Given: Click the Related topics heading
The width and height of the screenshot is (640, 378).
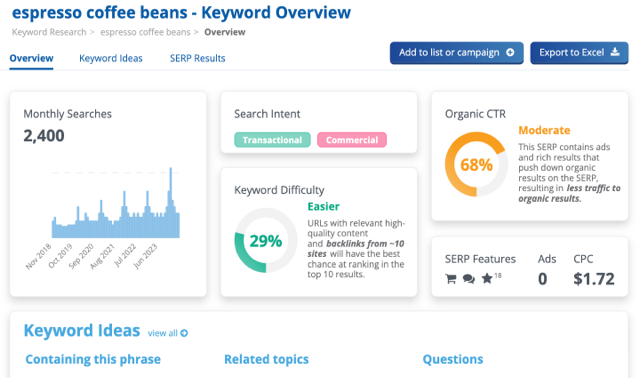Looking at the screenshot, I should click(x=266, y=360).
